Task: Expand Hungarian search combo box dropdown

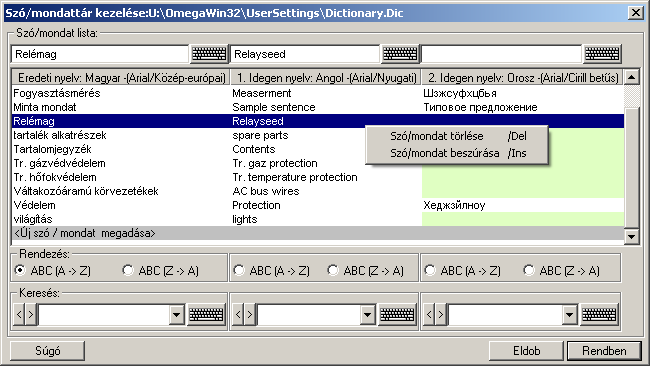Action: coord(176,315)
